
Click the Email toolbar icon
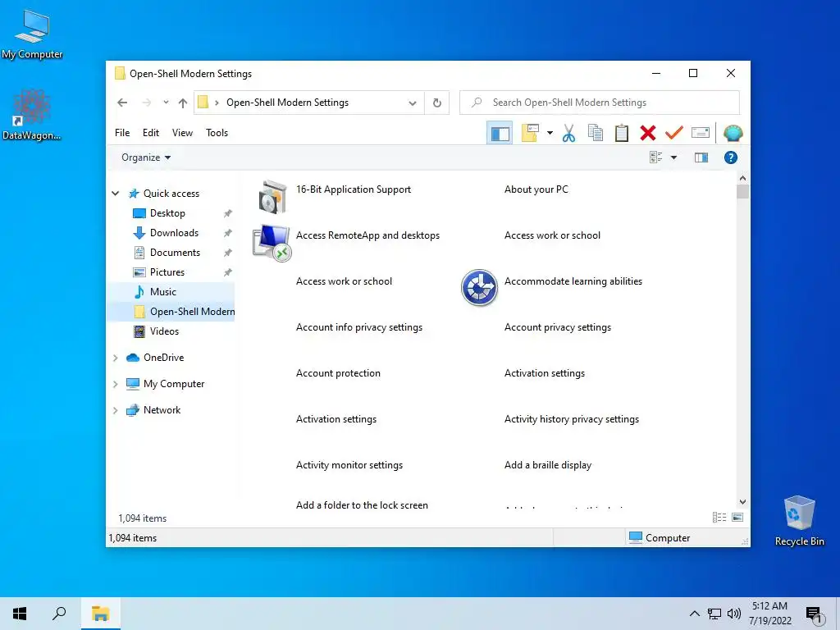(701, 132)
